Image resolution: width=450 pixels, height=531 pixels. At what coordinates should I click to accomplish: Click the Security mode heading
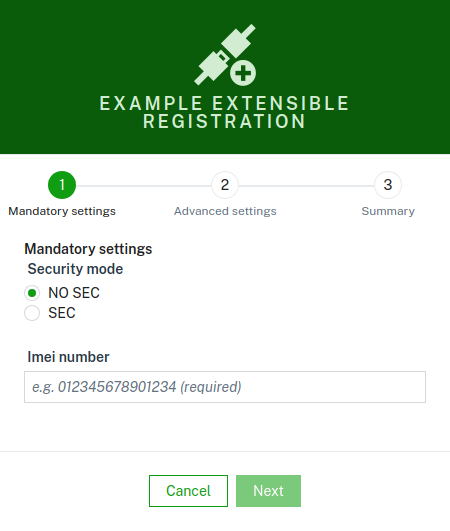coord(75,269)
